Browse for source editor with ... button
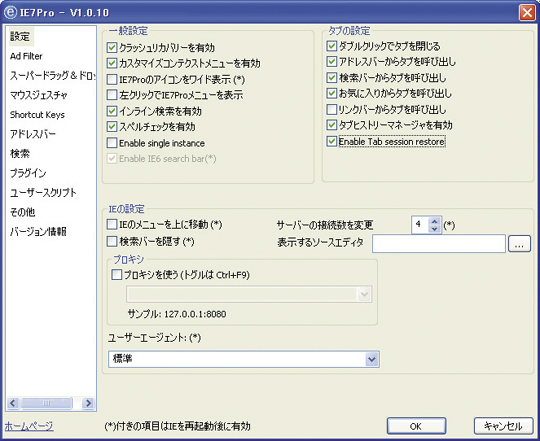The height and width of the screenshot is (441, 540). (x=519, y=244)
